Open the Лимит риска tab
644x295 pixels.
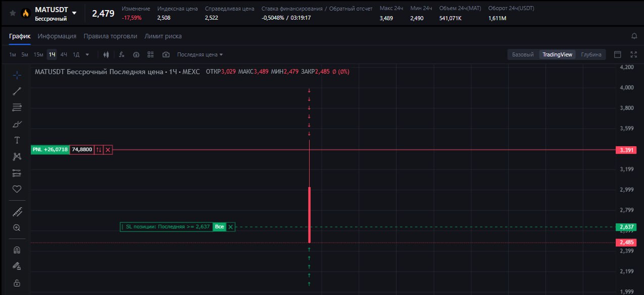163,36
